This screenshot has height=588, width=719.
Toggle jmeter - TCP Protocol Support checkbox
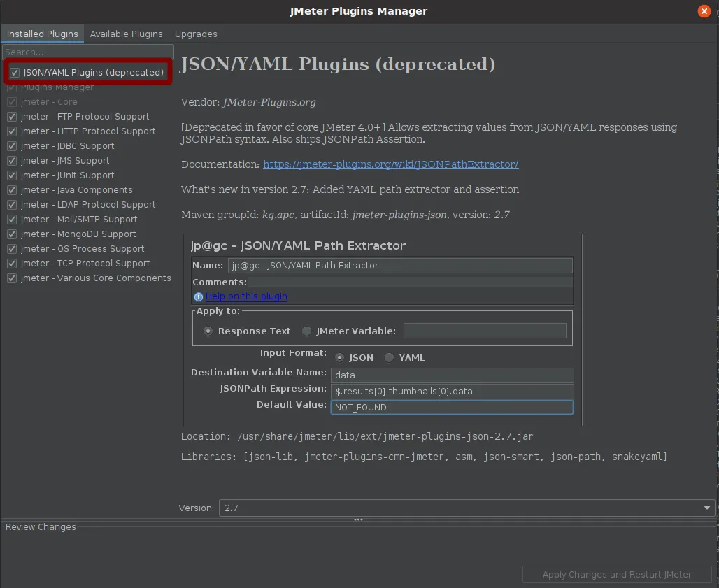tap(12, 264)
